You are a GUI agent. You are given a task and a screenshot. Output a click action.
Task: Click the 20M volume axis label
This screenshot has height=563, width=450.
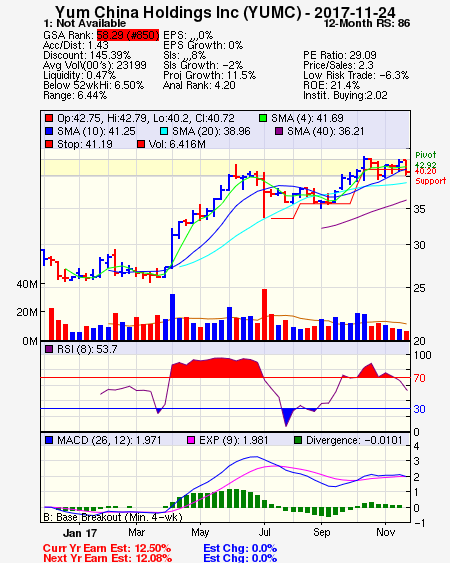(27, 312)
